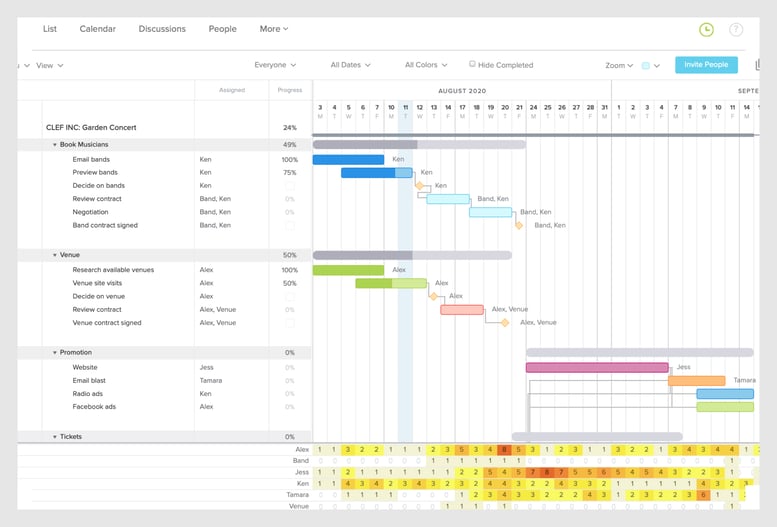Switch to the Calendar tab

pos(98,29)
